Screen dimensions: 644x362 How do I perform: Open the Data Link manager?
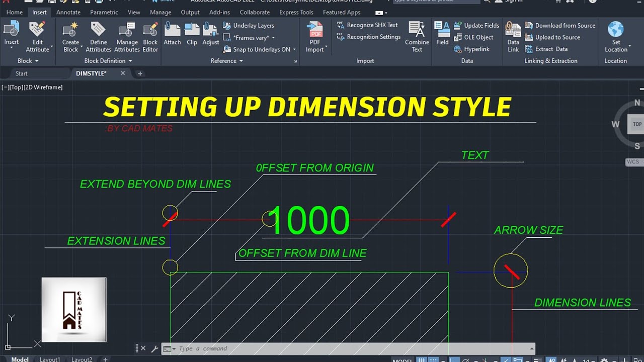pos(513,37)
